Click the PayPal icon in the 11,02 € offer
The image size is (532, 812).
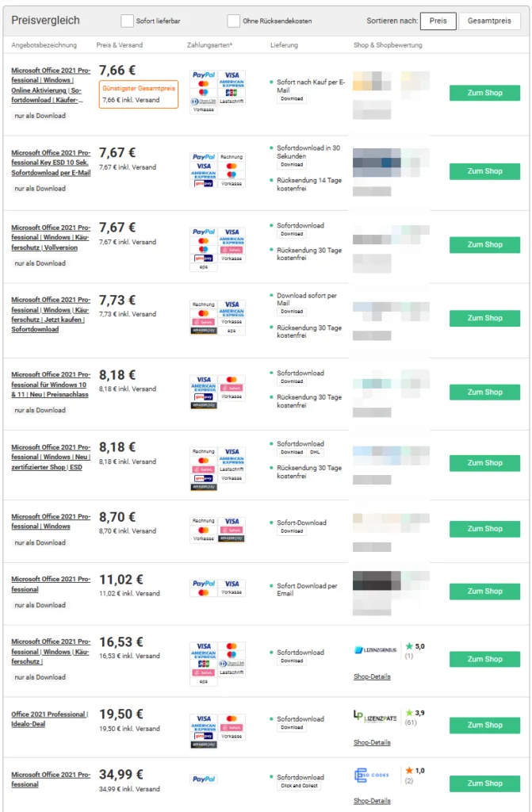point(204,583)
